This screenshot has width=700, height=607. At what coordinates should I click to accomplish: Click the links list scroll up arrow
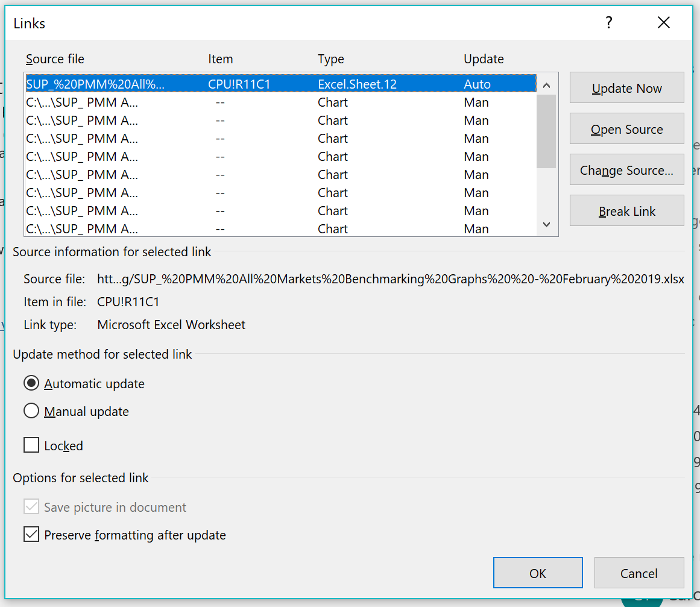coord(546,85)
